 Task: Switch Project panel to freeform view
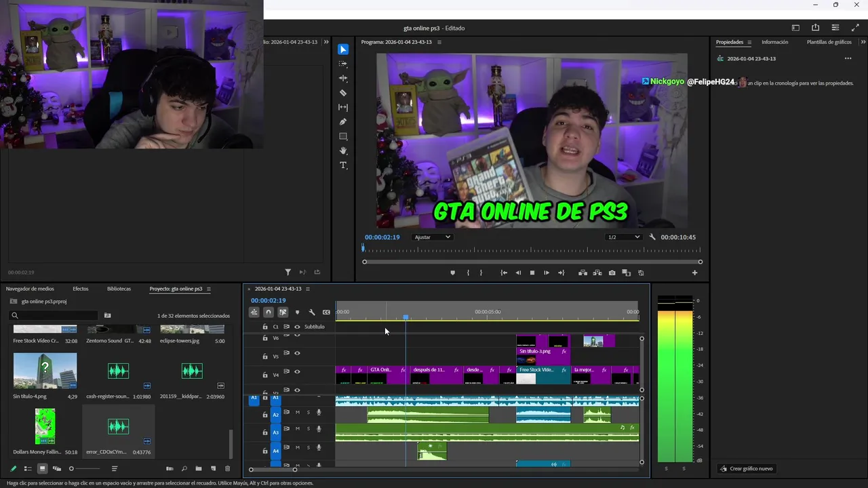tap(57, 468)
